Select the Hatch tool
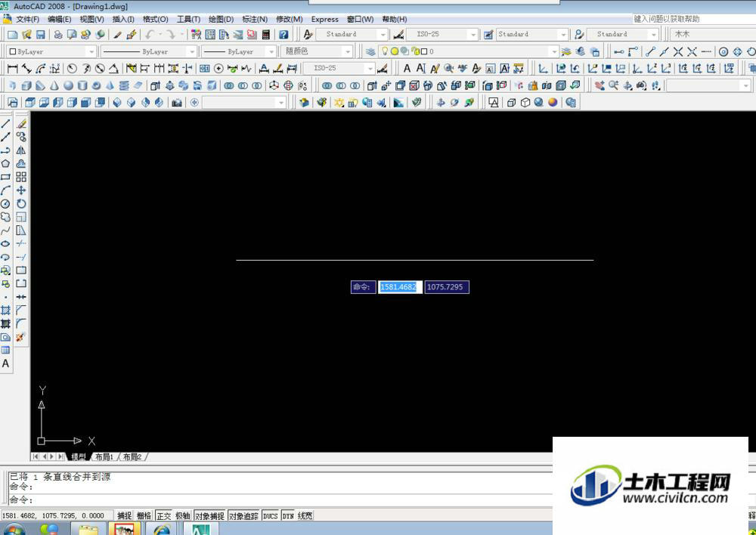Image resolution: width=756 pixels, height=535 pixels. pos(6,311)
